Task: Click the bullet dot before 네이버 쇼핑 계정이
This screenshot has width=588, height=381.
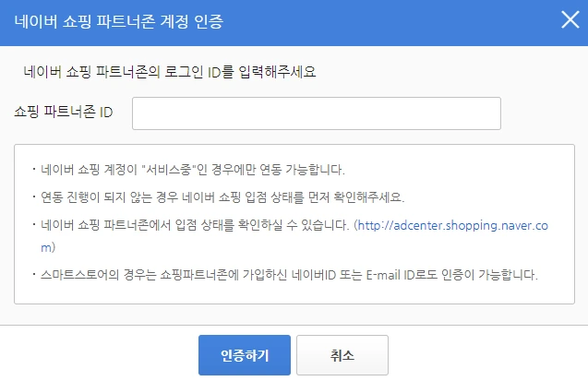Action: [x=34, y=170]
